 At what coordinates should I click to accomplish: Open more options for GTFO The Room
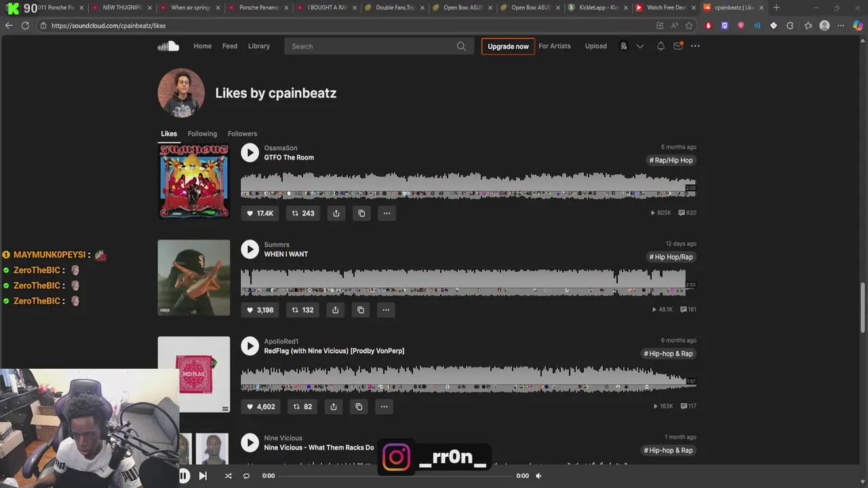(x=387, y=213)
